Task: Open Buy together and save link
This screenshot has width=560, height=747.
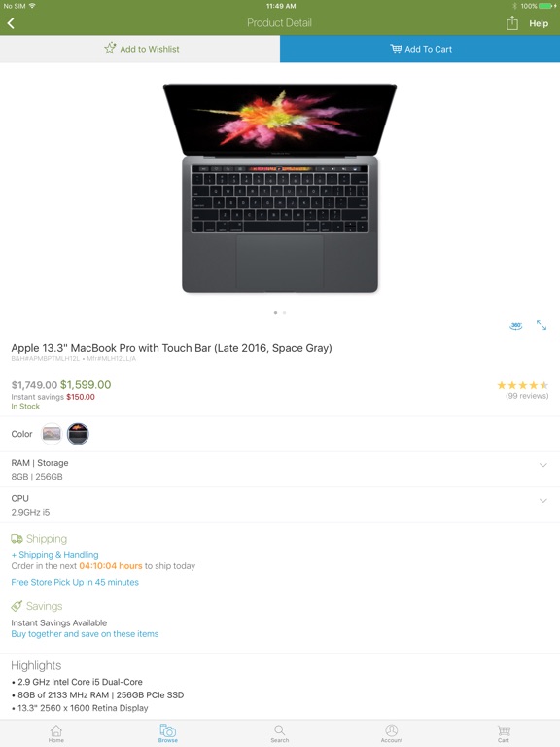Action: coord(85,634)
